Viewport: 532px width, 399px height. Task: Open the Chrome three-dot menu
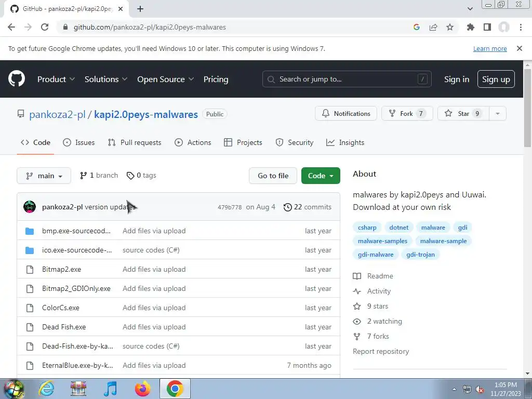(521, 27)
